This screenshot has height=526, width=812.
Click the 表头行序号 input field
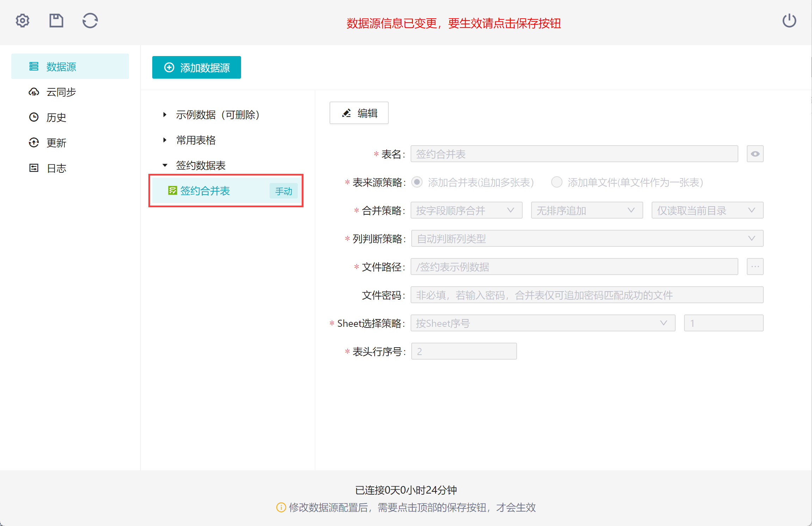[x=464, y=351]
